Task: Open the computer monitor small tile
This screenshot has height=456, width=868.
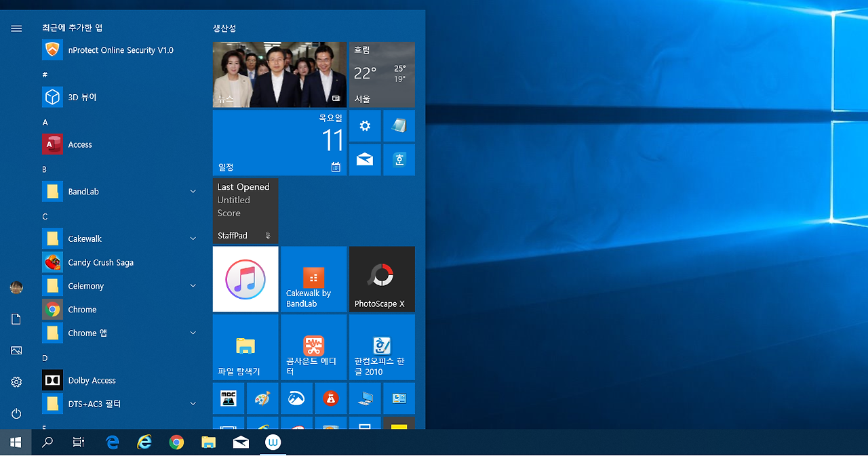Action: pos(365,398)
